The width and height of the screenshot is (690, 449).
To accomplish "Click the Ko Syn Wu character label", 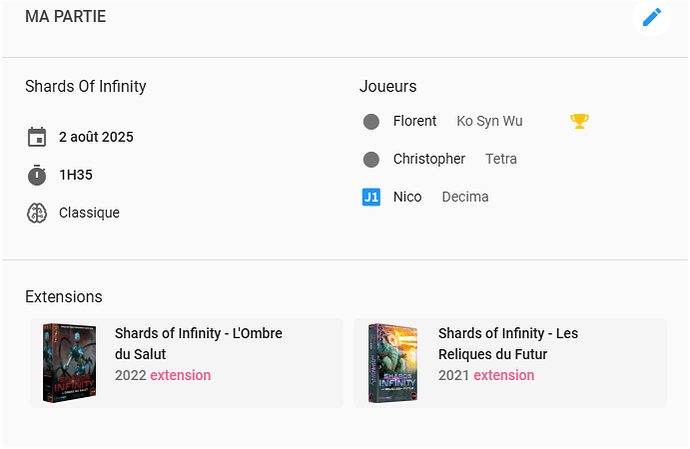I will click(489, 121).
